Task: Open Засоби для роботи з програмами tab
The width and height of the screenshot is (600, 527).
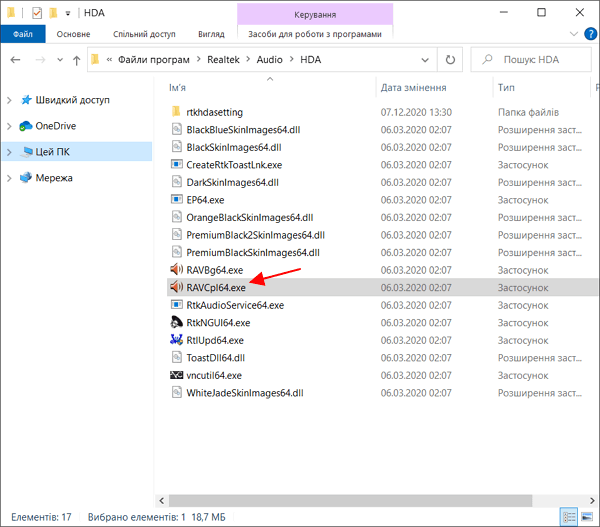Action: [315, 34]
